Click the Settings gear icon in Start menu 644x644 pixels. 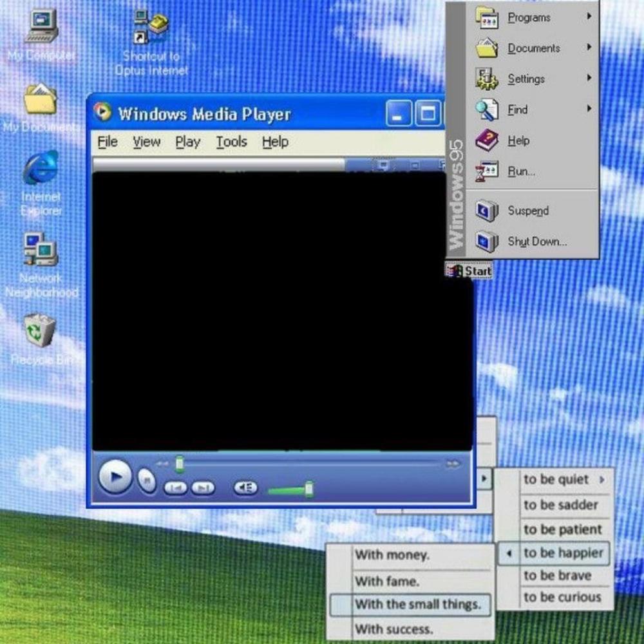pos(487,79)
